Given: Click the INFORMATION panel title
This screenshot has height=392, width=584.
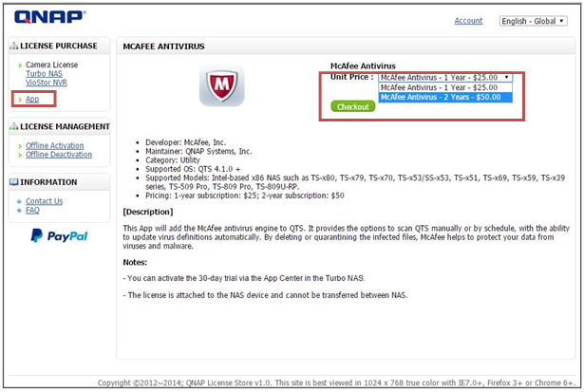Looking at the screenshot, I should pos(48,182).
